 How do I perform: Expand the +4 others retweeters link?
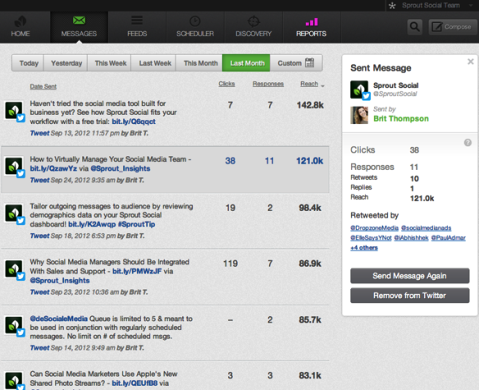point(364,248)
